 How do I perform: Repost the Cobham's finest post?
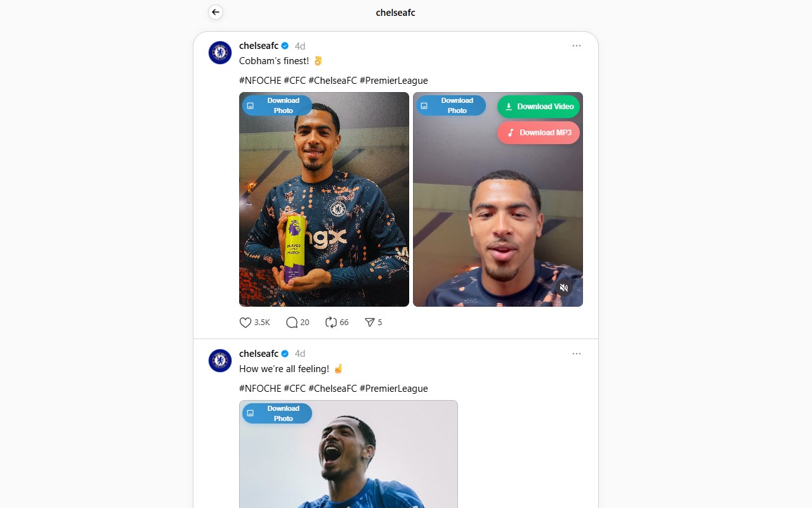pyautogui.click(x=331, y=323)
